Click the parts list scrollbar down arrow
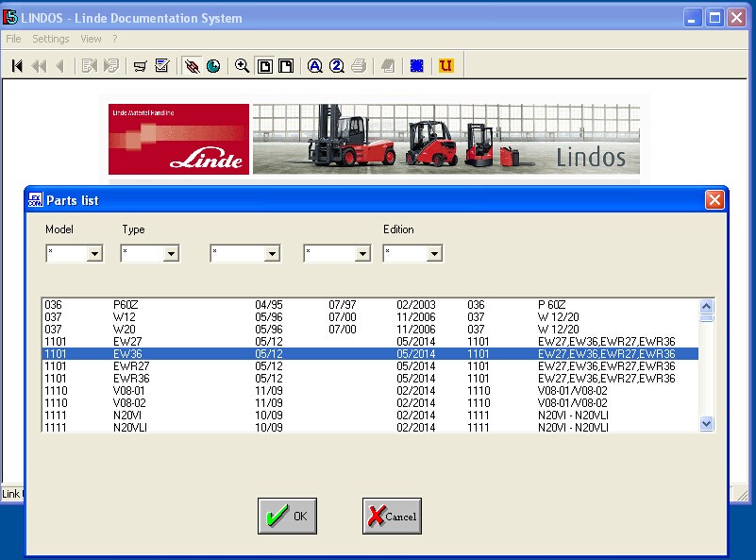The height and width of the screenshot is (560, 756). [x=706, y=423]
